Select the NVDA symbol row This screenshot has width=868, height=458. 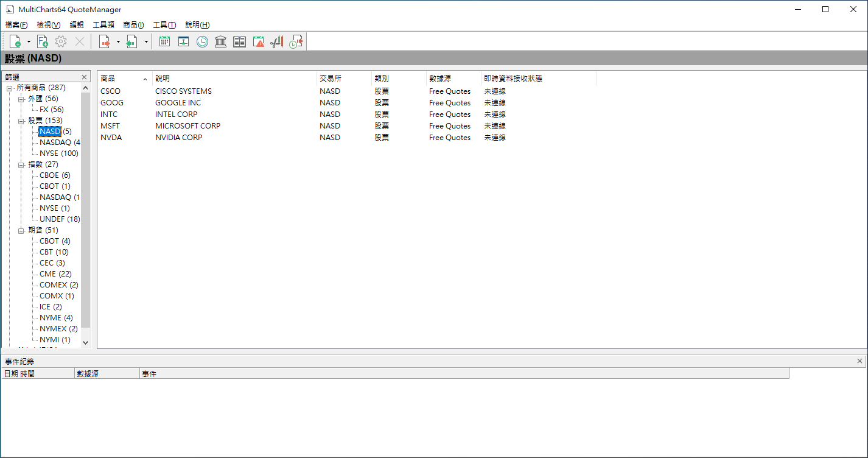coord(348,138)
